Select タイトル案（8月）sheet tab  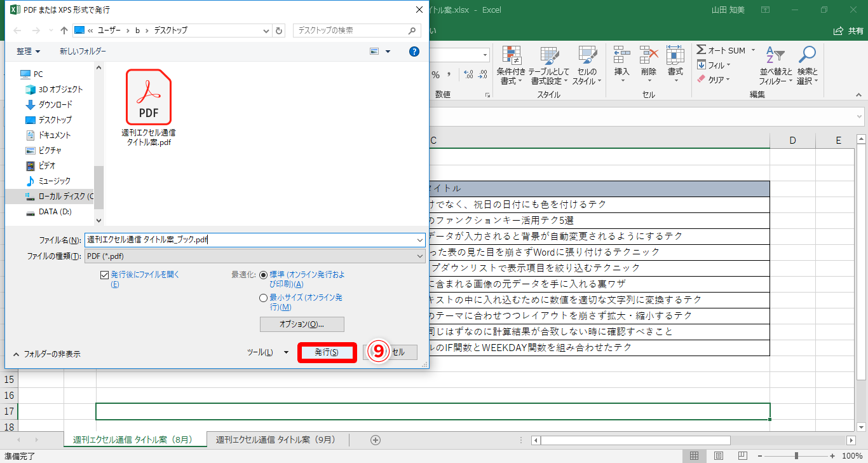pos(137,440)
